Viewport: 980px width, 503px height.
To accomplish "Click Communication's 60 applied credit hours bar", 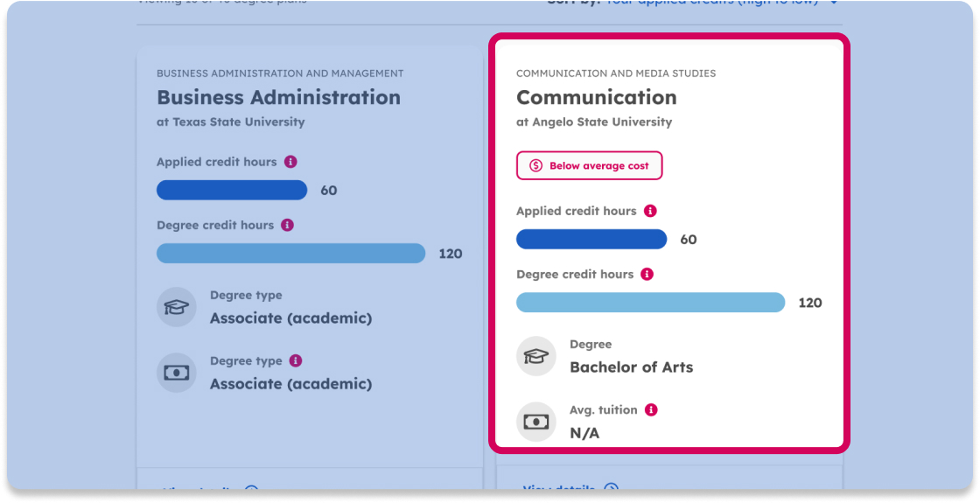I will pos(591,239).
